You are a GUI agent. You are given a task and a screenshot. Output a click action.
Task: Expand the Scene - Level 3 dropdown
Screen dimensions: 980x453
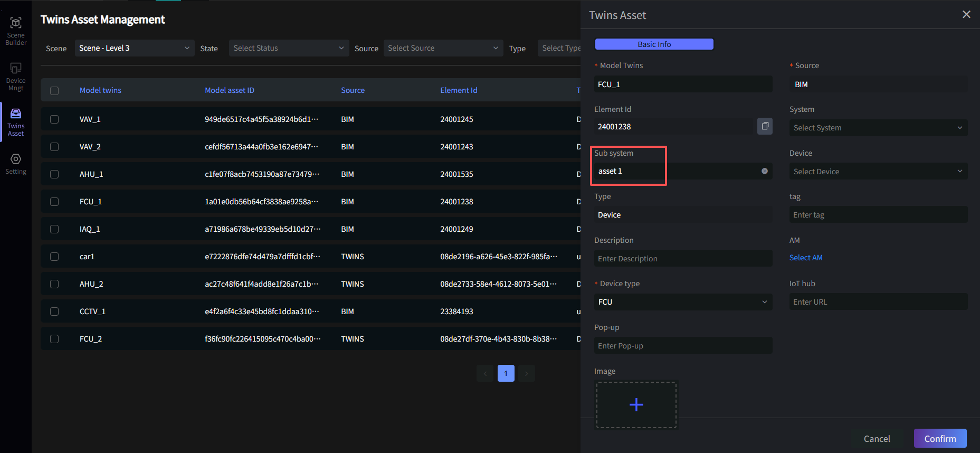(134, 48)
